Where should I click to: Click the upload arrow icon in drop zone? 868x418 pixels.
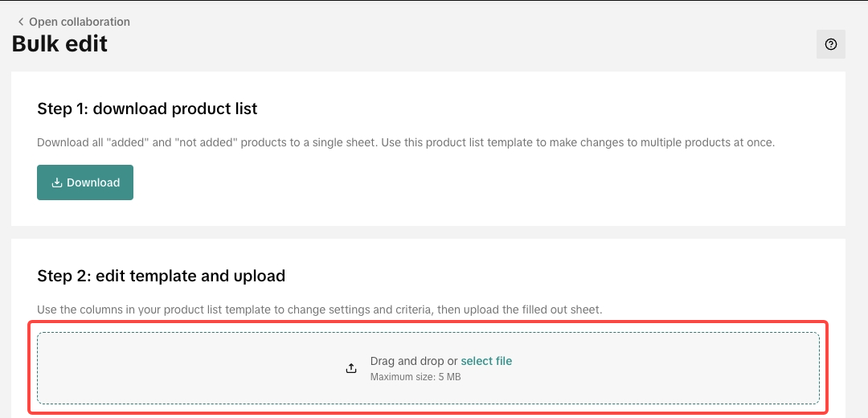tap(351, 368)
